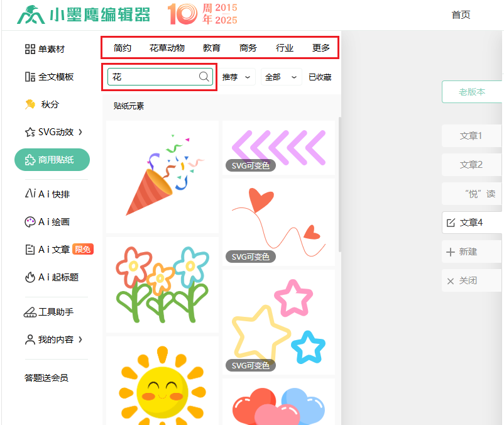The height and width of the screenshot is (425, 504).
Task: Choose the party popper sticker thumbnail
Action: pyautogui.click(x=163, y=176)
